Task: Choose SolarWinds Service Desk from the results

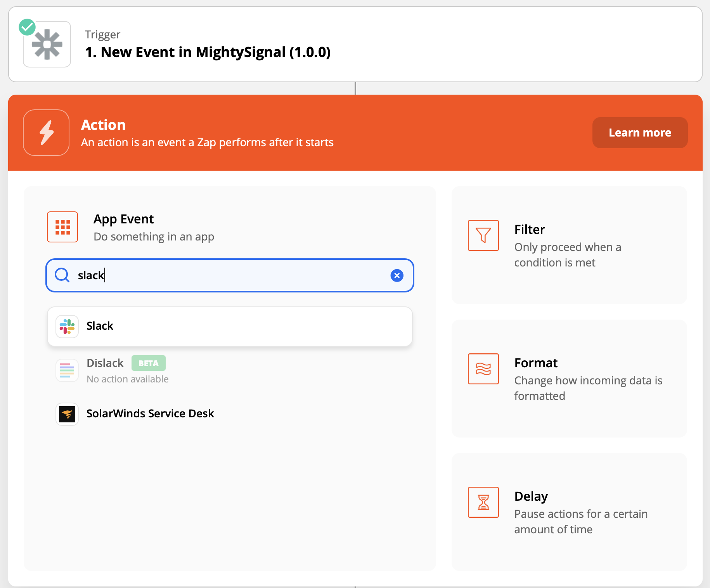Action: [x=230, y=414]
